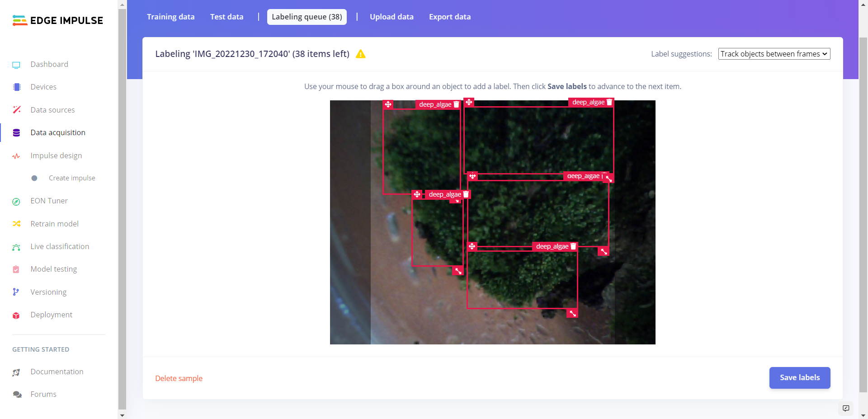
Task: Click resize handle of top-right deep_algae box
Action: tap(609, 179)
